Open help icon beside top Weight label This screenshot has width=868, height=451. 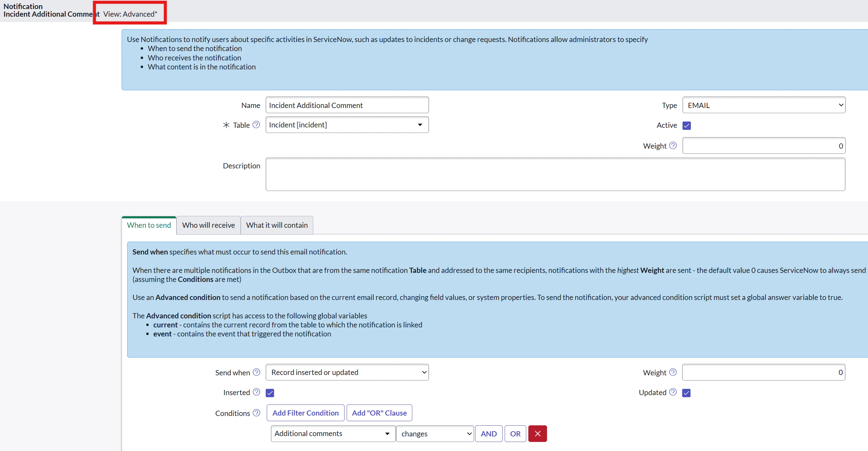(673, 145)
